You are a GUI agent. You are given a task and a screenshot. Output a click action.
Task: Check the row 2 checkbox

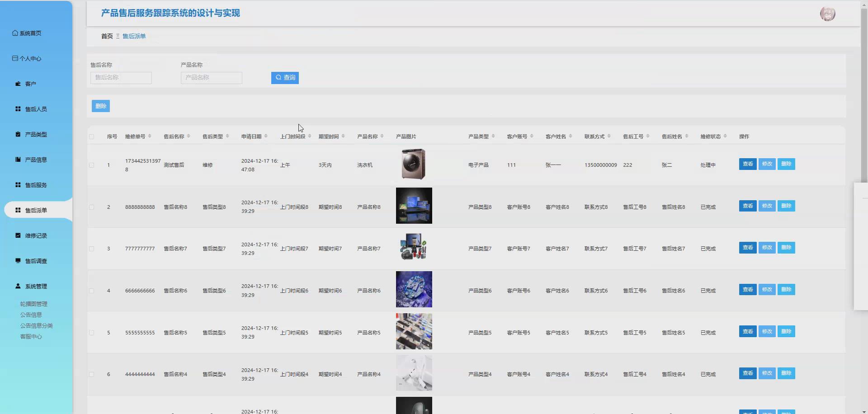[x=92, y=207]
